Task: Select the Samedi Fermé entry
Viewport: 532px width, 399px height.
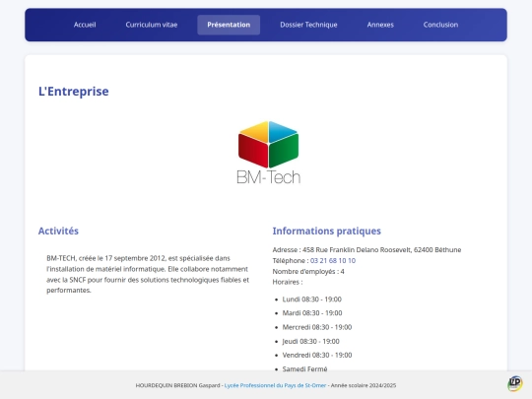Action: coord(304,368)
